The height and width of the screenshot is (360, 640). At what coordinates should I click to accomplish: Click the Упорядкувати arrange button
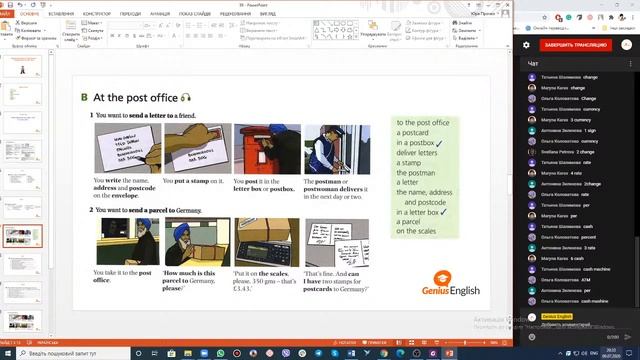373,30
